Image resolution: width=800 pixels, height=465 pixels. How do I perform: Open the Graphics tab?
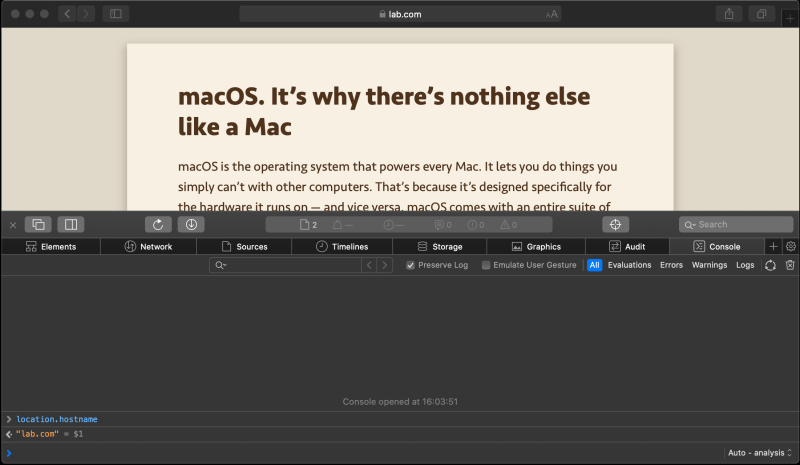pyautogui.click(x=536, y=247)
